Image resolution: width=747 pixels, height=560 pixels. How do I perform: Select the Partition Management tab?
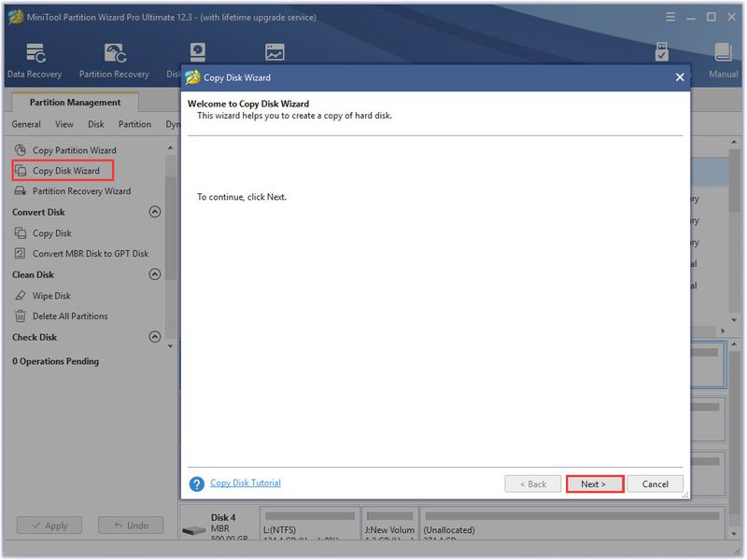coord(76,103)
